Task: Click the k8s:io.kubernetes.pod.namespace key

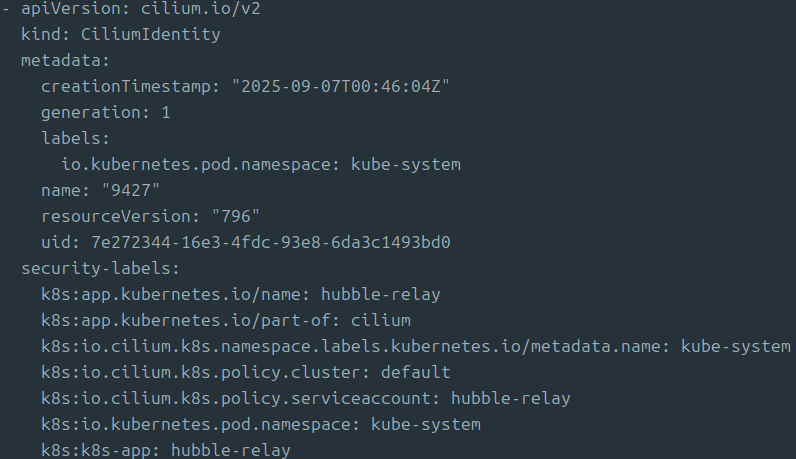Action: pyautogui.click(x=200, y=425)
